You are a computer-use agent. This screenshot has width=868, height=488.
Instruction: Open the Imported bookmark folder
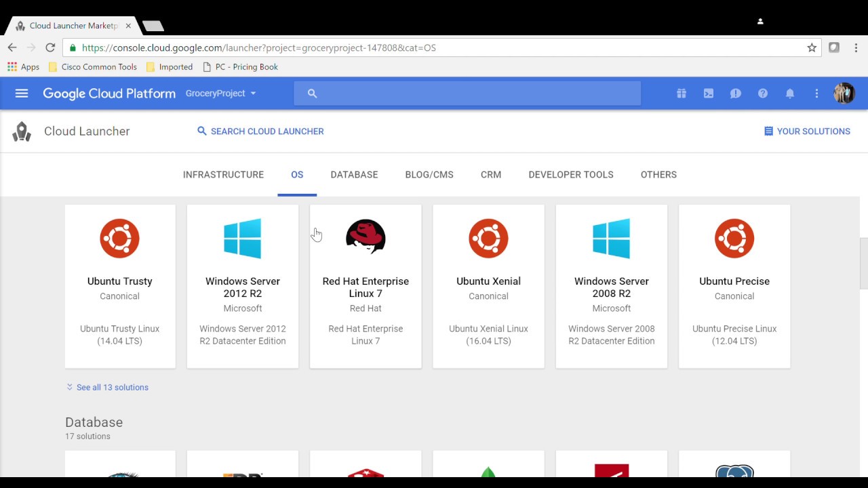[x=169, y=67]
